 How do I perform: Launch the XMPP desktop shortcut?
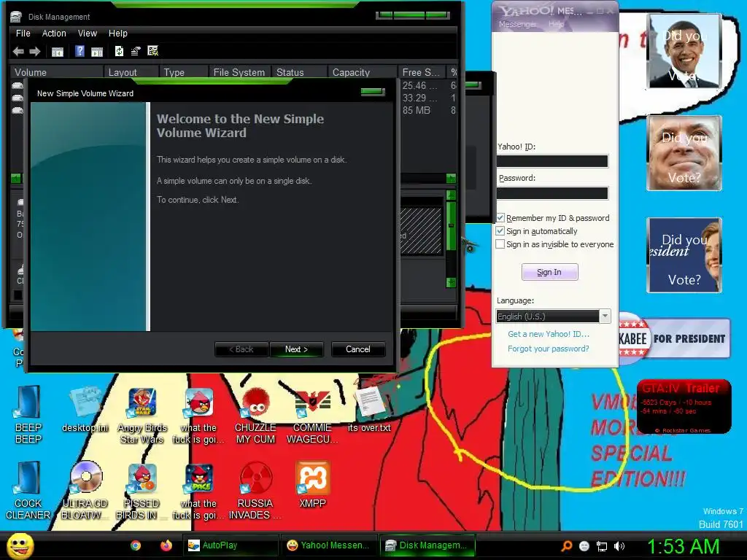(x=312, y=483)
